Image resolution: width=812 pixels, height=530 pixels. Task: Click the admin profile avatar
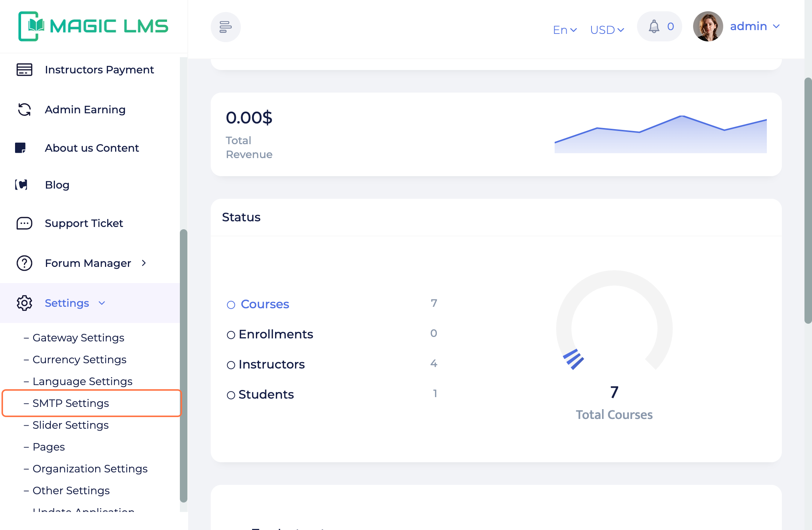pyautogui.click(x=708, y=26)
